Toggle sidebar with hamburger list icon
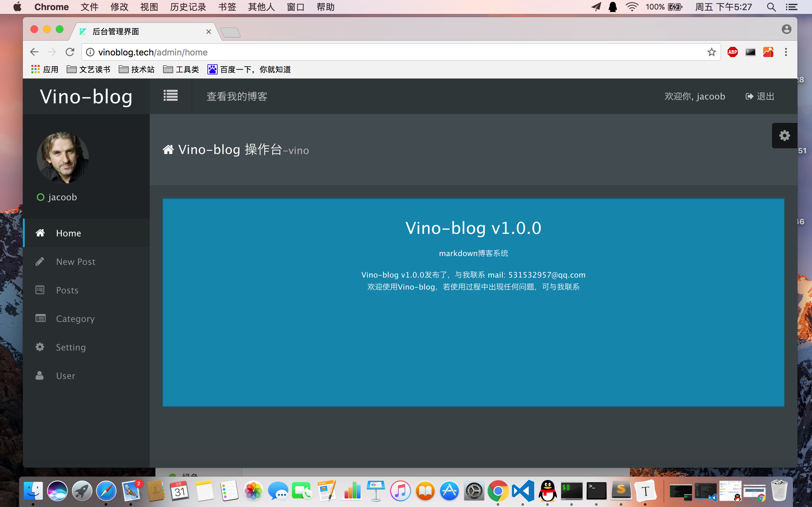 tap(170, 96)
